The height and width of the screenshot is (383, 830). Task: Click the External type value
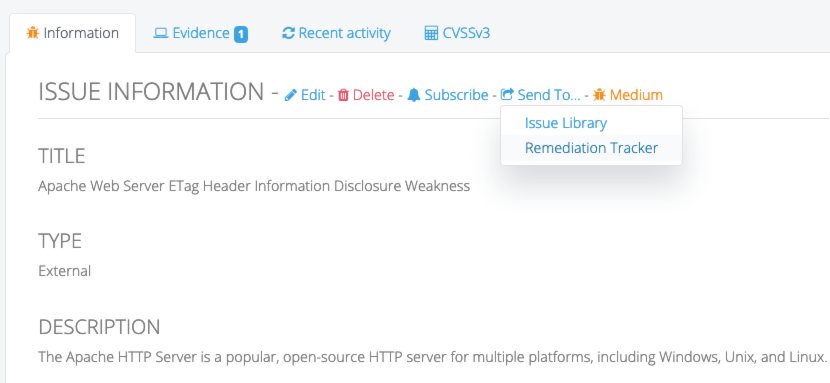[65, 271]
